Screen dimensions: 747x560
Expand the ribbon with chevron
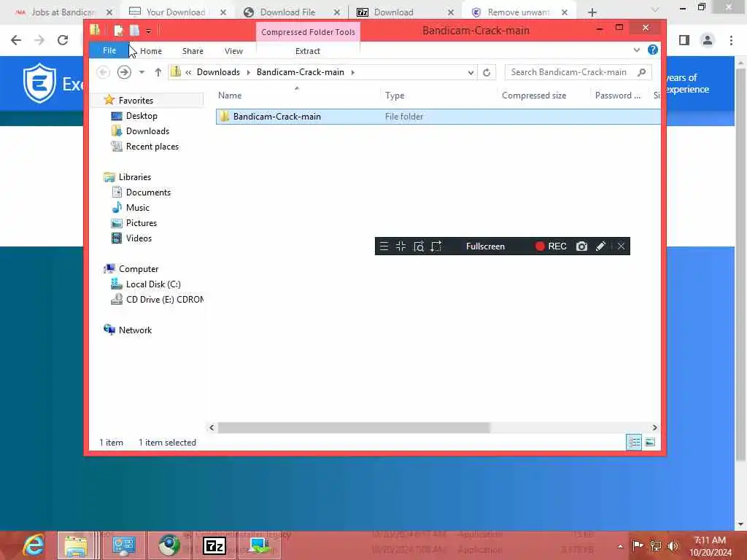(x=636, y=50)
